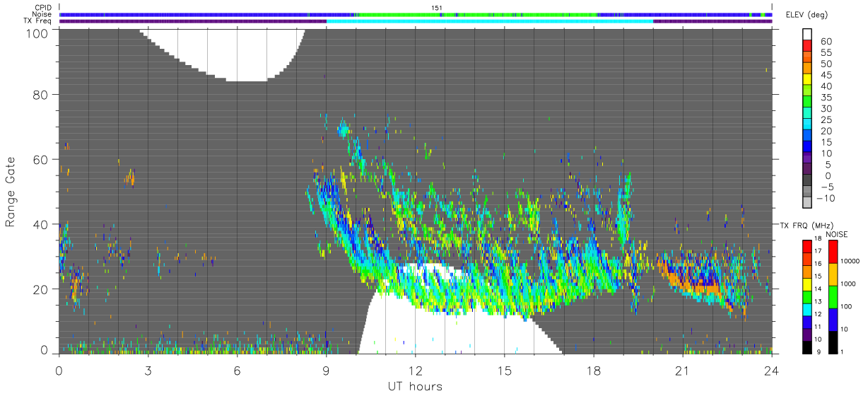Click the red swatch in the ELEV colorbar
This screenshot has height=401, width=868.
807,46
